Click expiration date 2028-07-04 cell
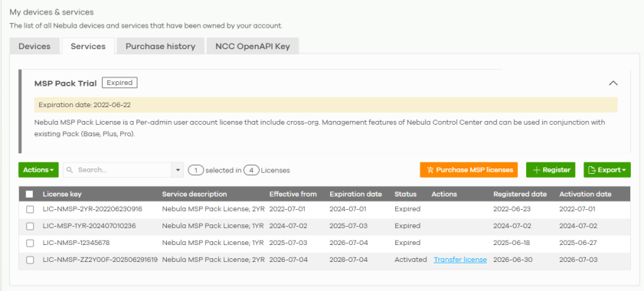This screenshot has height=291, width=644. click(x=348, y=260)
